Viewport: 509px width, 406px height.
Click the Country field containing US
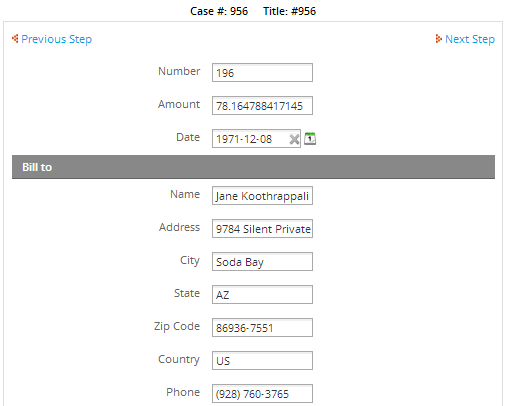click(x=262, y=361)
